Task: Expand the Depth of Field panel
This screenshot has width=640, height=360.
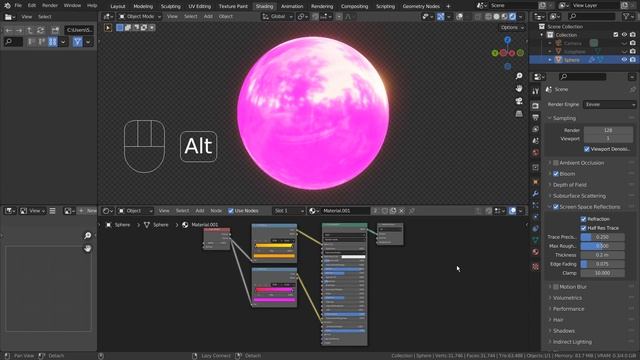Action: point(570,185)
